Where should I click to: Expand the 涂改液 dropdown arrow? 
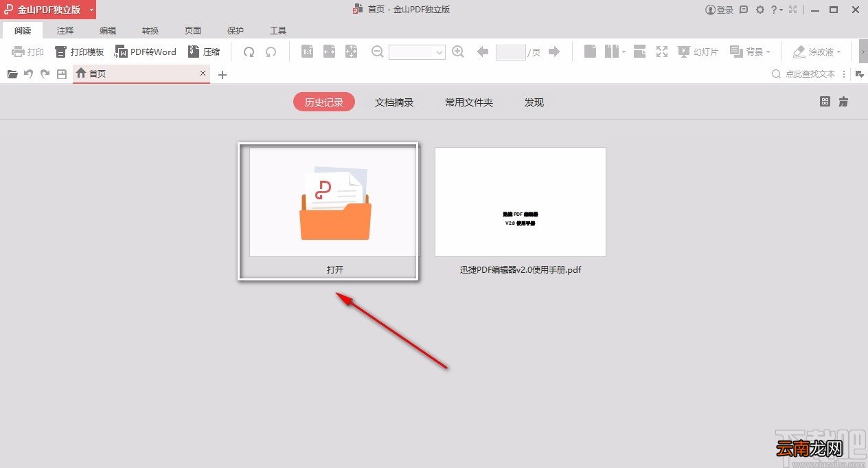pos(838,52)
